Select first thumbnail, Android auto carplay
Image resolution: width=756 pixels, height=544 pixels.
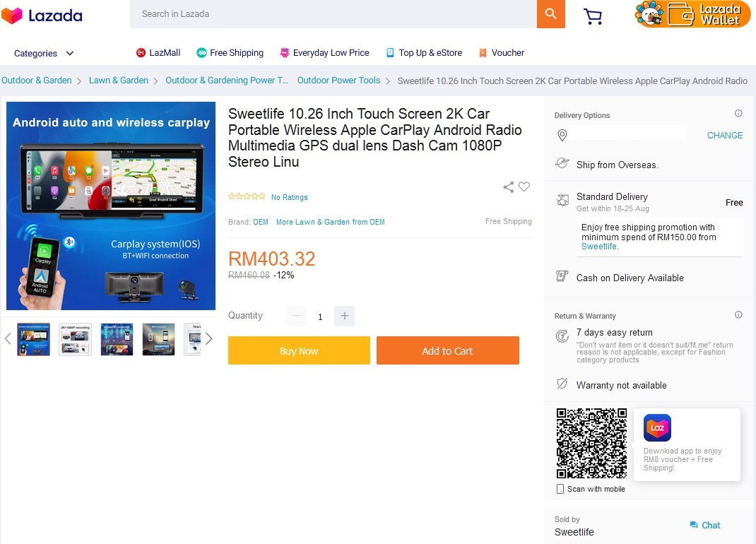pyautogui.click(x=33, y=340)
